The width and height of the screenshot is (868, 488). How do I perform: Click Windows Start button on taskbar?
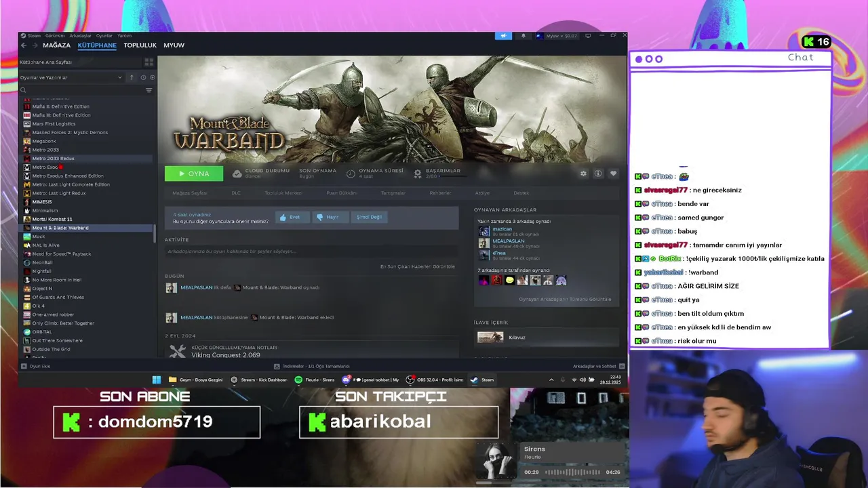[x=157, y=380]
